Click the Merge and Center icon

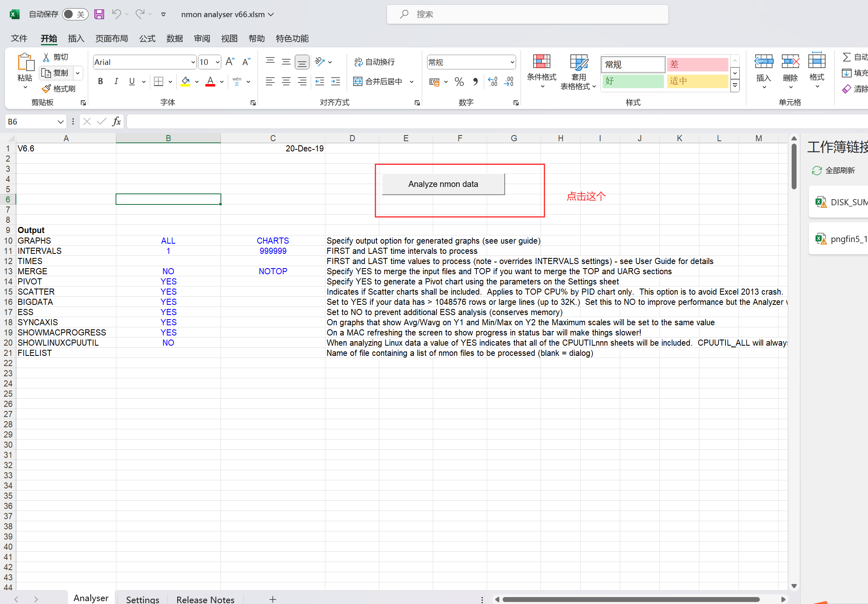click(358, 82)
